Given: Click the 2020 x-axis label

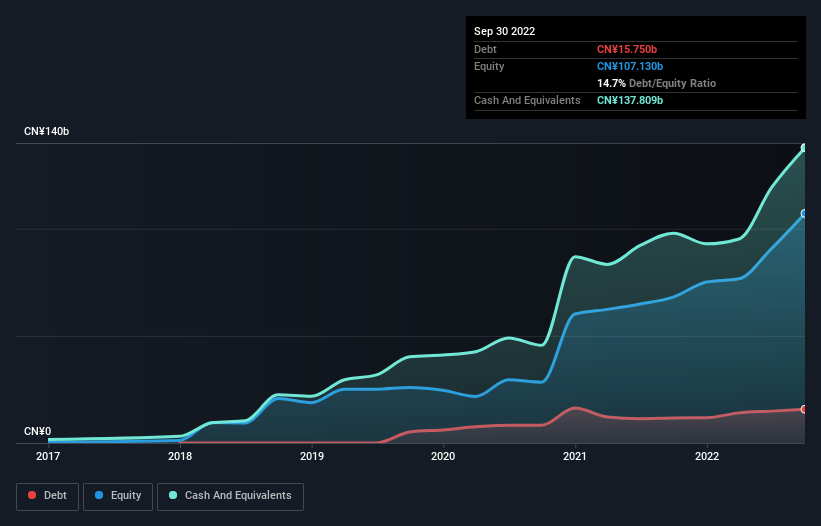Looking at the screenshot, I should point(443,456).
